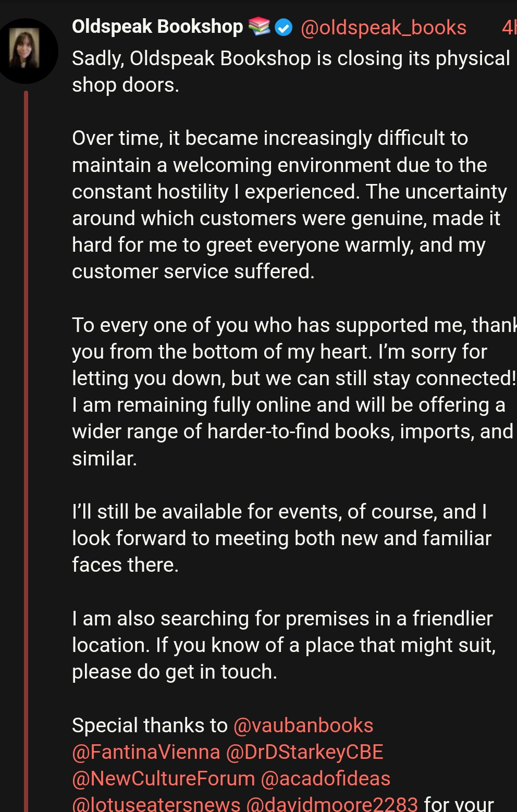Open the @NewCultureForum mention
Image resolution: width=517 pixels, height=812 pixels.
[x=163, y=778]
